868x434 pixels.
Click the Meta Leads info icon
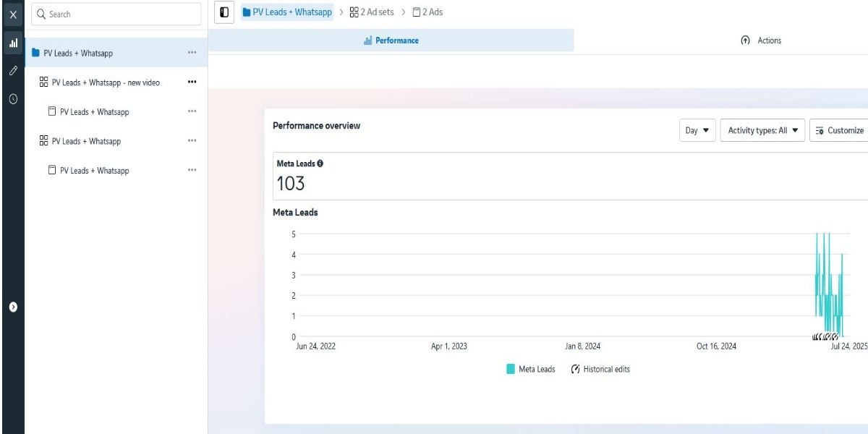click(320, 164)
